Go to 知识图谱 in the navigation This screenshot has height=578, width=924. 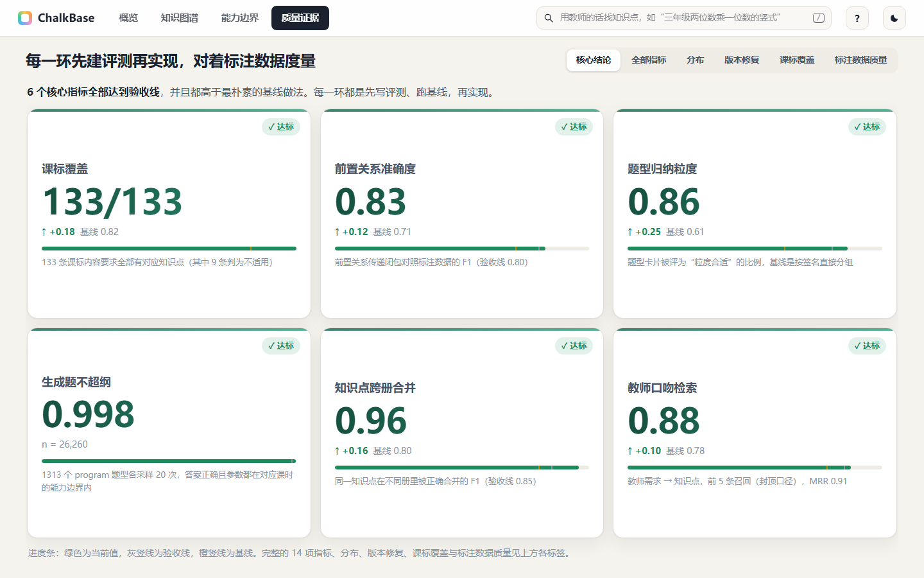[180, 18]
